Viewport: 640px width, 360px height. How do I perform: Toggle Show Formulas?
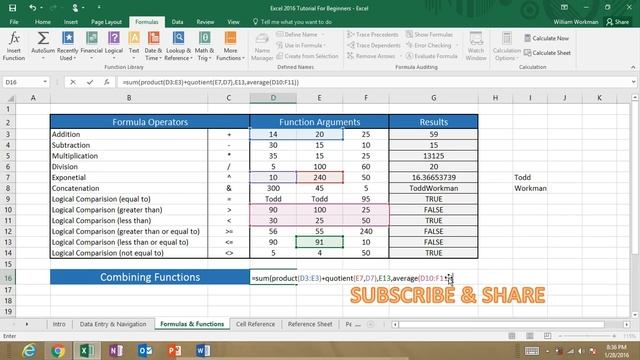click(x=429, y=35)
